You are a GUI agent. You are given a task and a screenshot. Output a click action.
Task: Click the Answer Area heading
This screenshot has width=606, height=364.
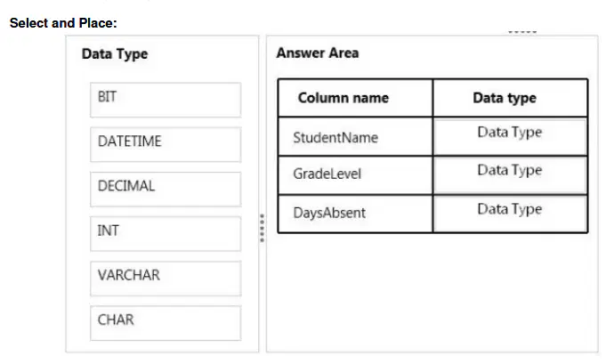click(318, 53)
